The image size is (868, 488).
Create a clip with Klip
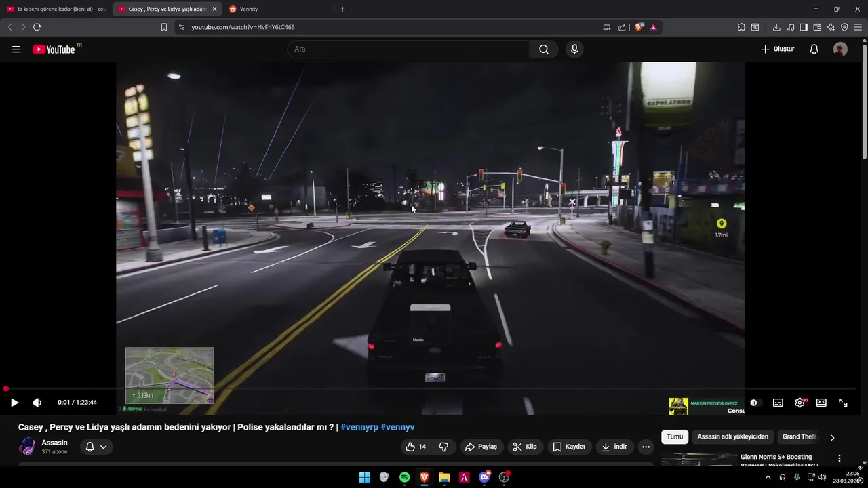coord(525,447)
